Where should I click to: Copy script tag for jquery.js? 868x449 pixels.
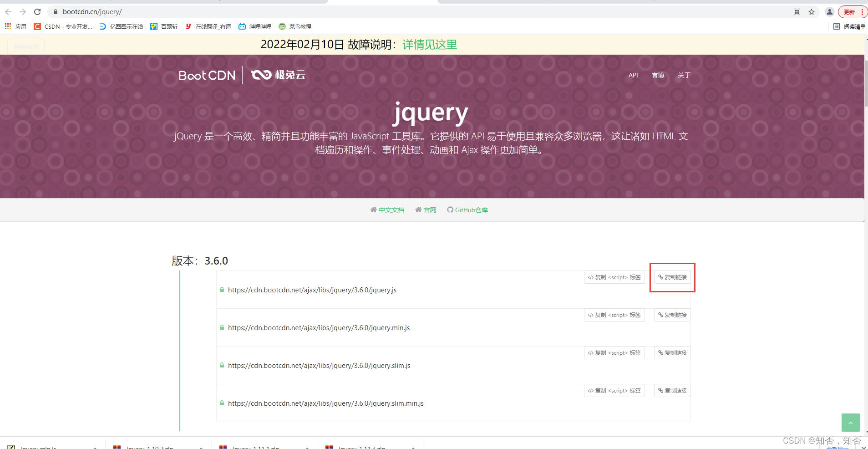coord(614,277)
